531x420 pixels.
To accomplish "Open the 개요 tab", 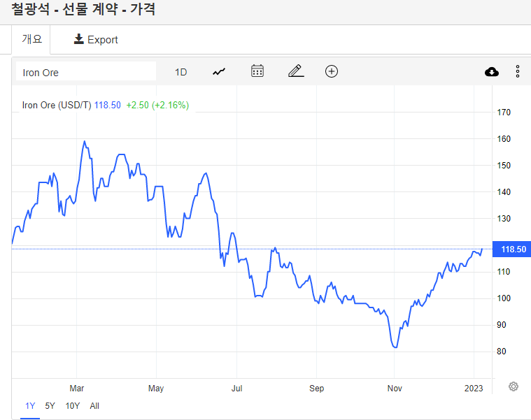I will (31, 40).
